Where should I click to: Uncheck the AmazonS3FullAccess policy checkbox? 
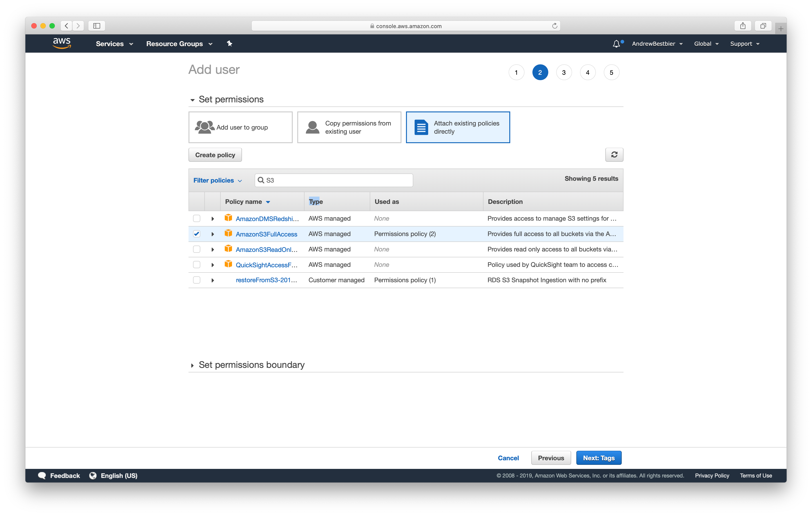(x=197, y=234)
